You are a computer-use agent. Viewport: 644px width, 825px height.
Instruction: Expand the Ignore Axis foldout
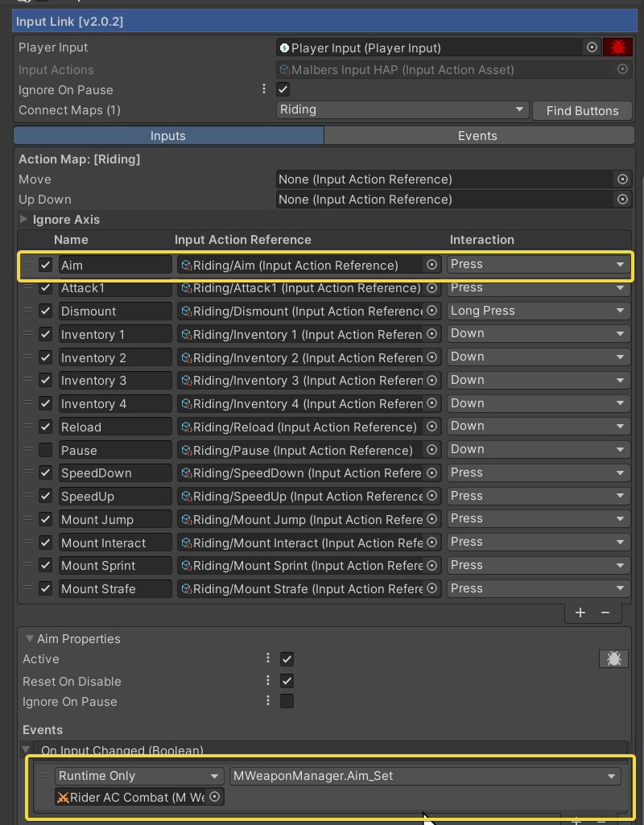[x=23, y=220]
